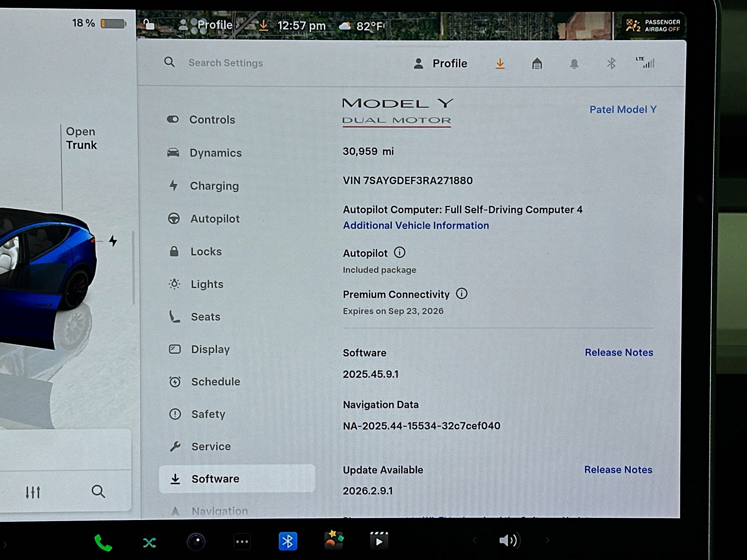Open Release Notes for current software
Image resolution: width=747 pixels, height=560 pixels.
click(619, 352)
